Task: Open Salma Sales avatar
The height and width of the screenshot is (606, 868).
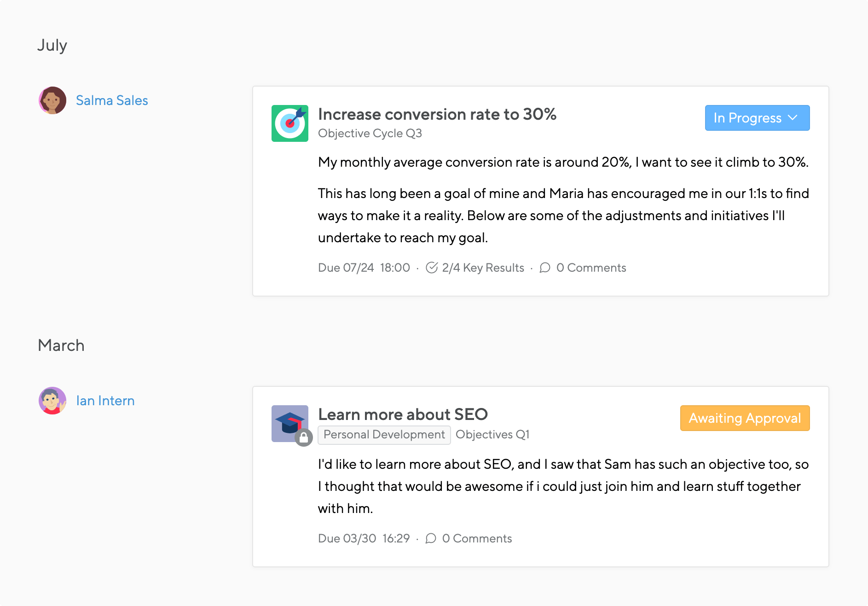Action: 52,100
